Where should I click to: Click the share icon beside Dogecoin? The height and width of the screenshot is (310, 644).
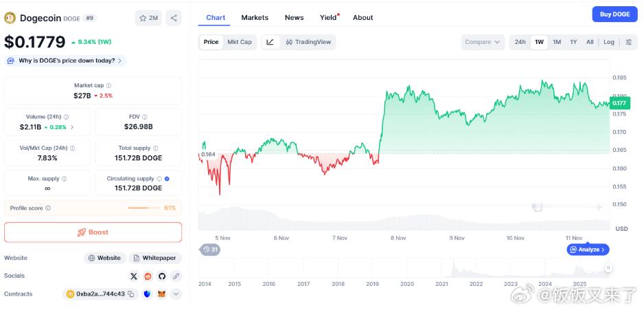pos(174,19)
